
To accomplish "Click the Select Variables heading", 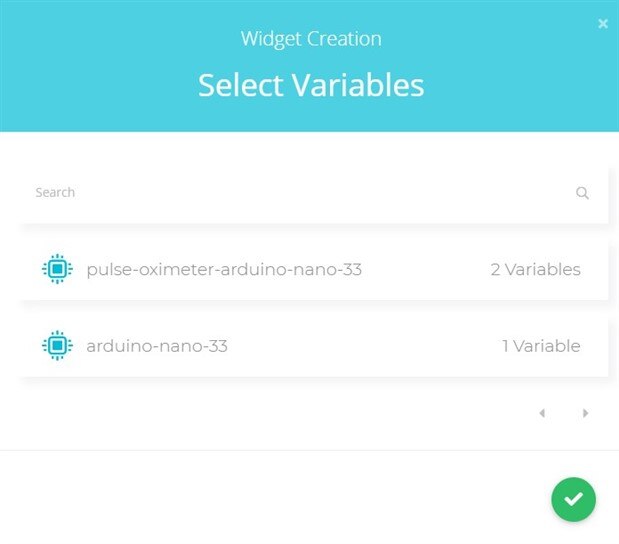I will coord(310,85).
